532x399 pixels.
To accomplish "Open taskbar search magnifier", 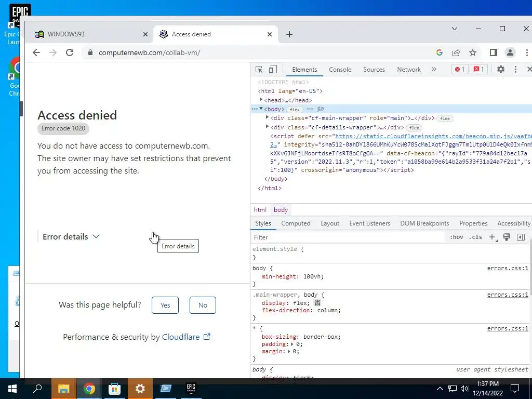I will click(x=37, y=389).
